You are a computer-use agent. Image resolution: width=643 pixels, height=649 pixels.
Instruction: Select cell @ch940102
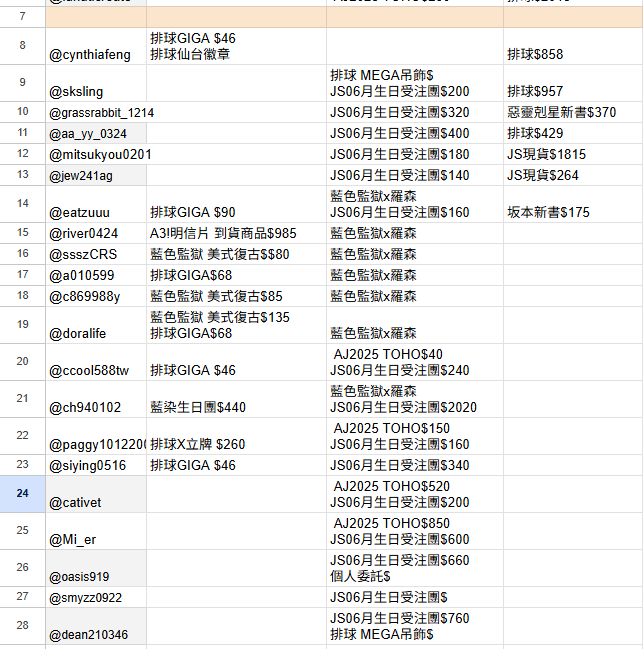click(96, 399)
